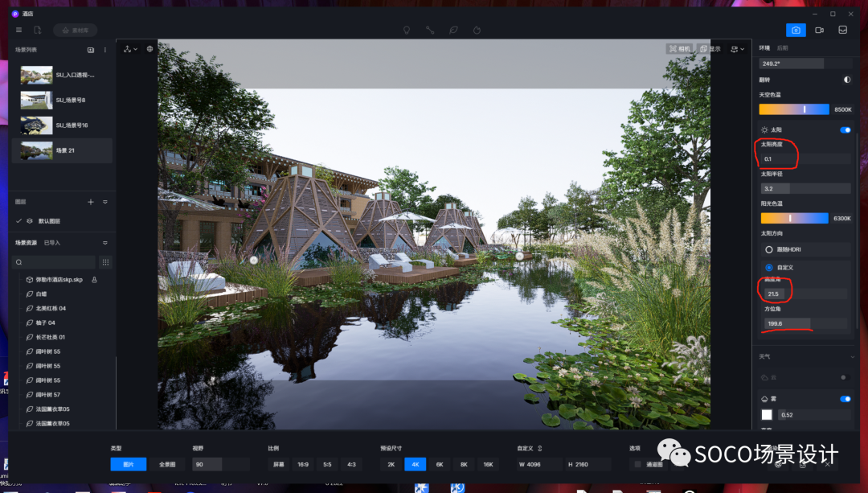Turn off the 太阳 sun toggle

(845, 130)
